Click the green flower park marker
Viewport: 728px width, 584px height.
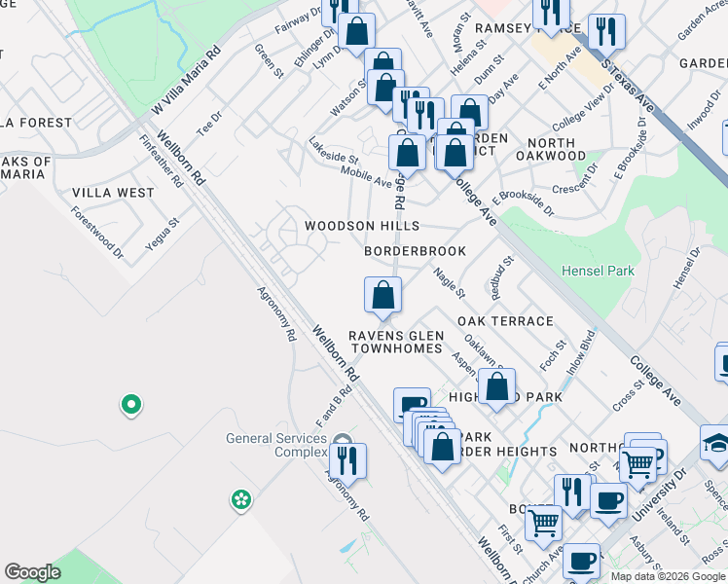tap(241, 500)
